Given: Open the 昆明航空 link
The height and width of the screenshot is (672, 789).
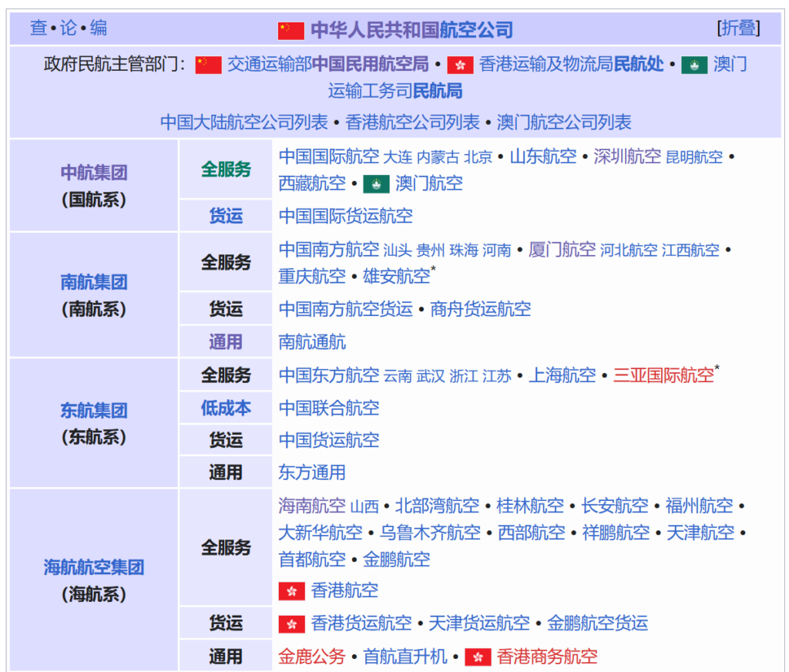Looking at the screenshot, I should [x=694, y=157].
